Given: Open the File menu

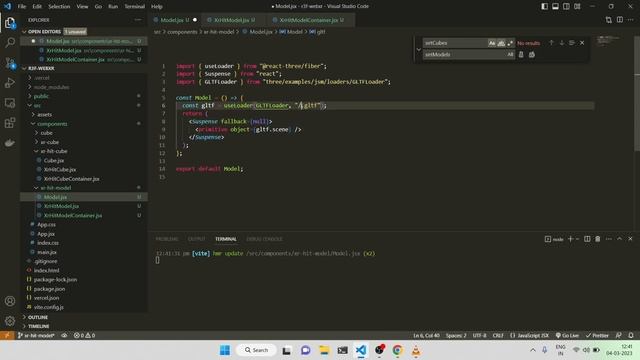Looking at the screenshot, I should point(22,6).
